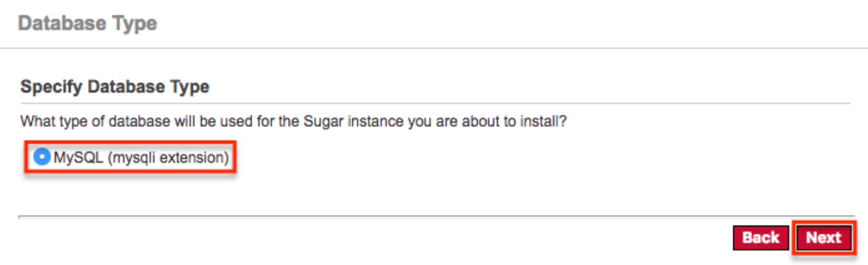This screenshot has height=265, width=868.
Task: Click the word "Type" in the page title
Action: click(135, 24)
